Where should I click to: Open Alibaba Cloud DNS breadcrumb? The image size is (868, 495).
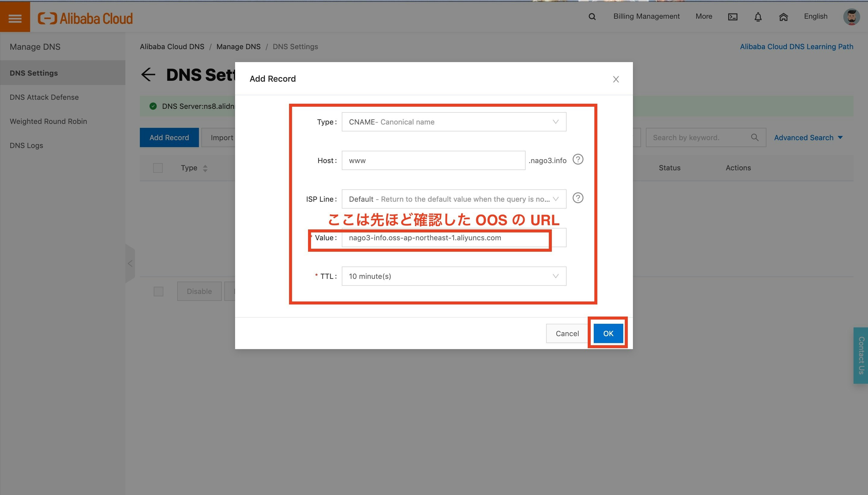pos(172,47)
